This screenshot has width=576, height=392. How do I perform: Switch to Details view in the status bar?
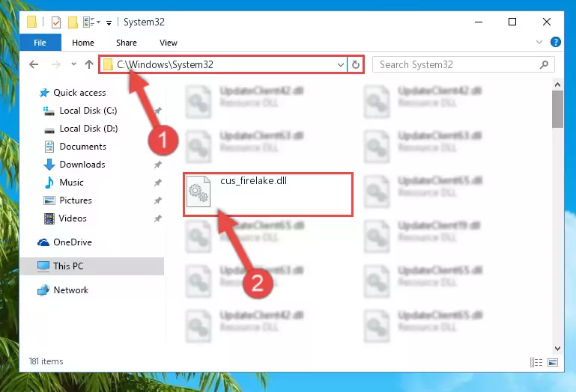pyautogui.click(x=536, y=362)
